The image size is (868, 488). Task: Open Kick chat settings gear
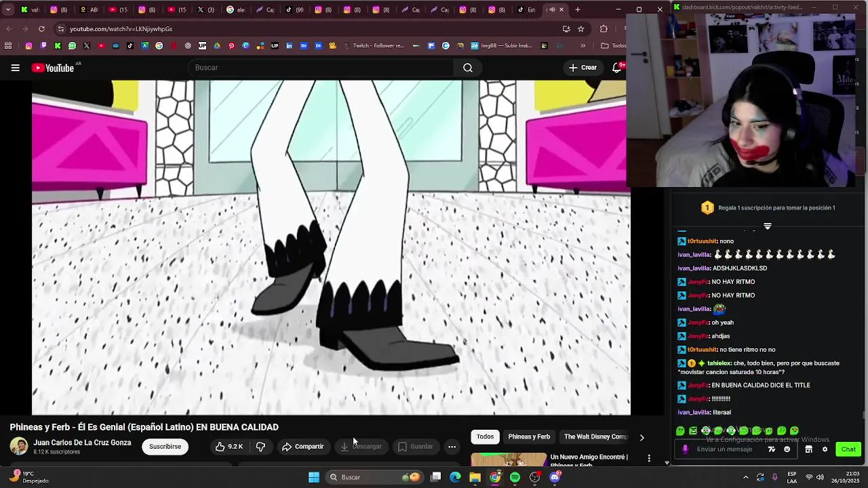[825, 449]
